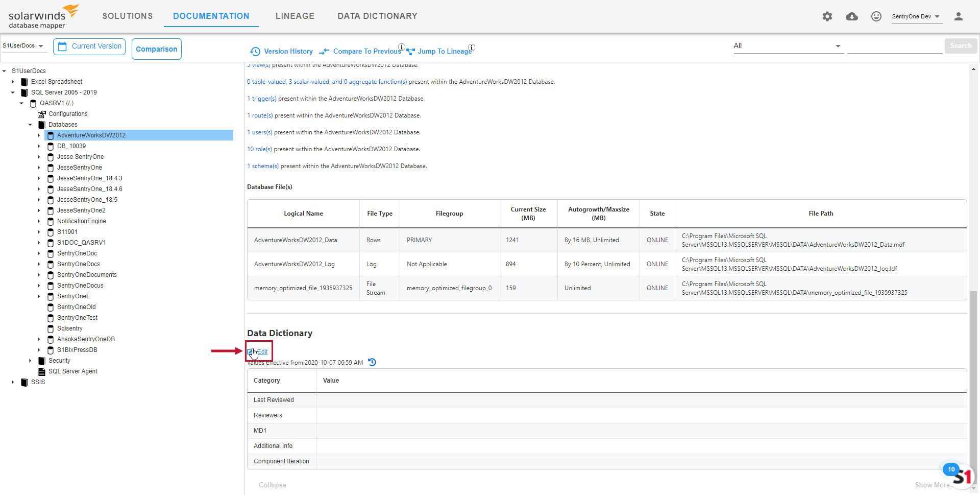
Task: Click info icon beside Jump To Lineage
Action: (x=472, y=47)
